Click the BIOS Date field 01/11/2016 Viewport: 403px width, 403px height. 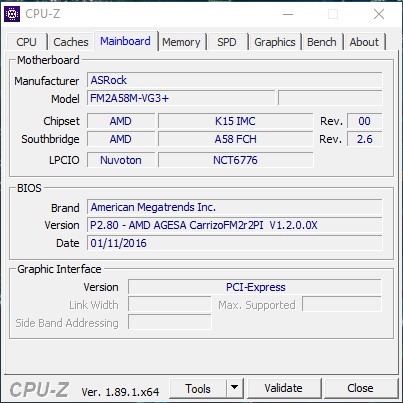pos(235,243)
